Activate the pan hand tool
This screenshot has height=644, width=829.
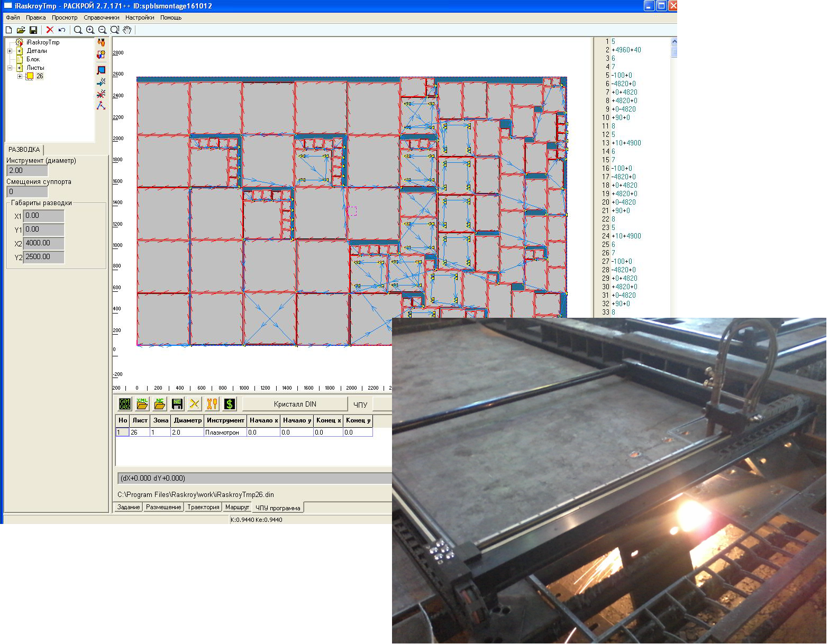tap(127, 30)
